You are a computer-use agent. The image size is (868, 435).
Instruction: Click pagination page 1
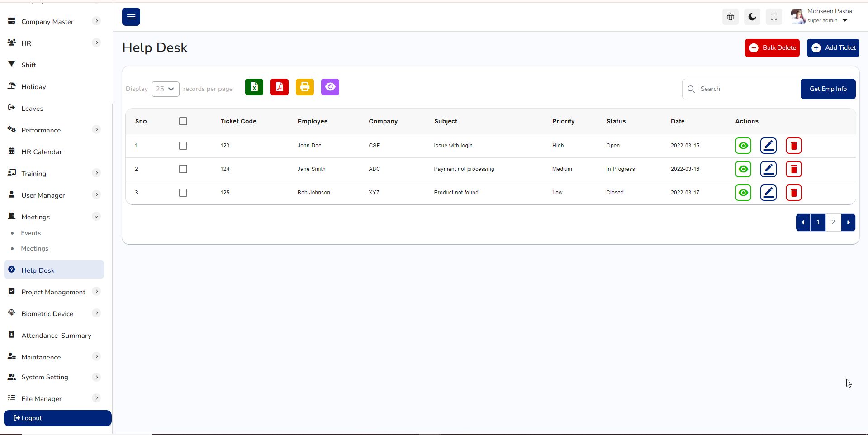[818, 222]
